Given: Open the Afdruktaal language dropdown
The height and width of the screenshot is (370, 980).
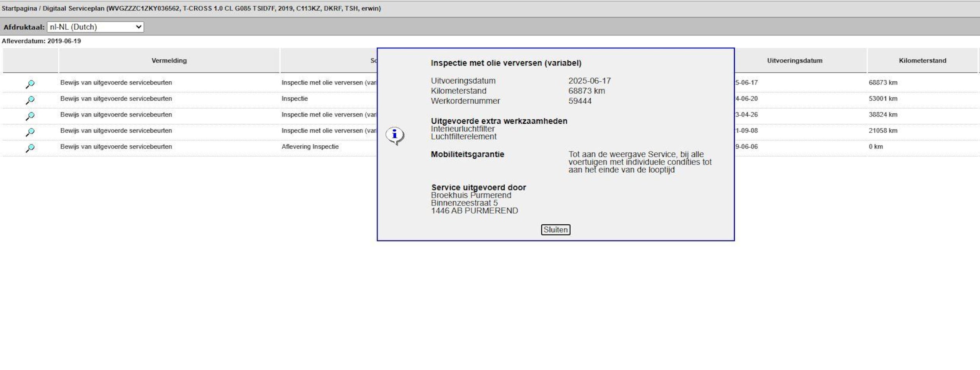Looking at the screenshot, I should tap(95, 27).
